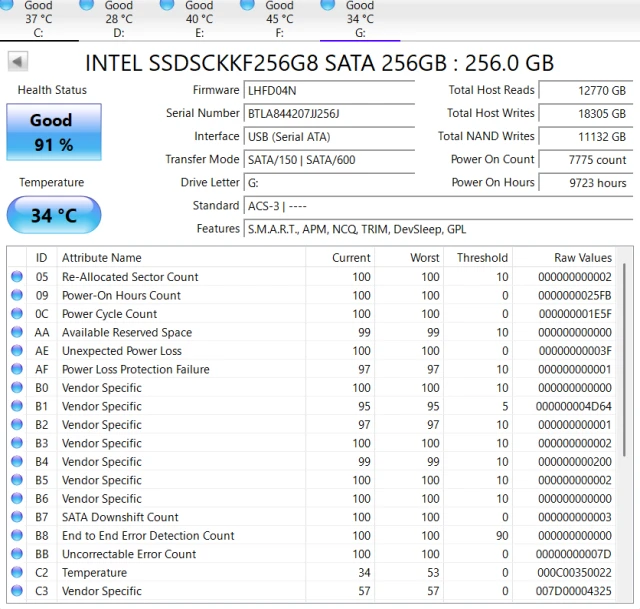This screenshot has height=609, width=640.
Task: Click Power On Count value 7775 count
Action: 586,160
